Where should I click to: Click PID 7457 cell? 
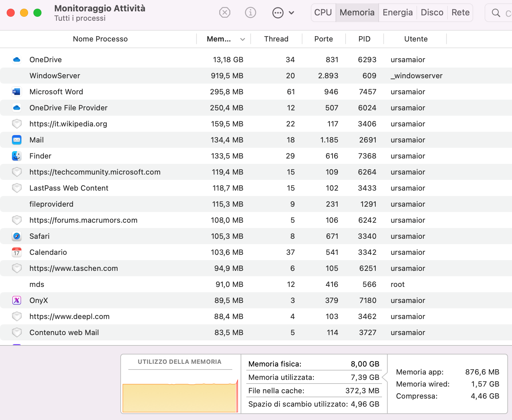tap(368, 92)
